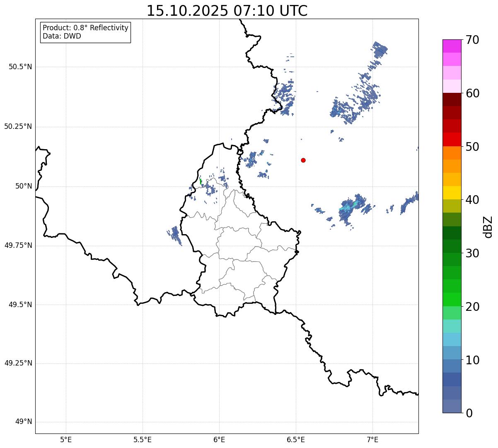Viewport: 498px width, 448px height.
Task: Click the 5.5°E longitude label
Action: (x=143, y=439)
